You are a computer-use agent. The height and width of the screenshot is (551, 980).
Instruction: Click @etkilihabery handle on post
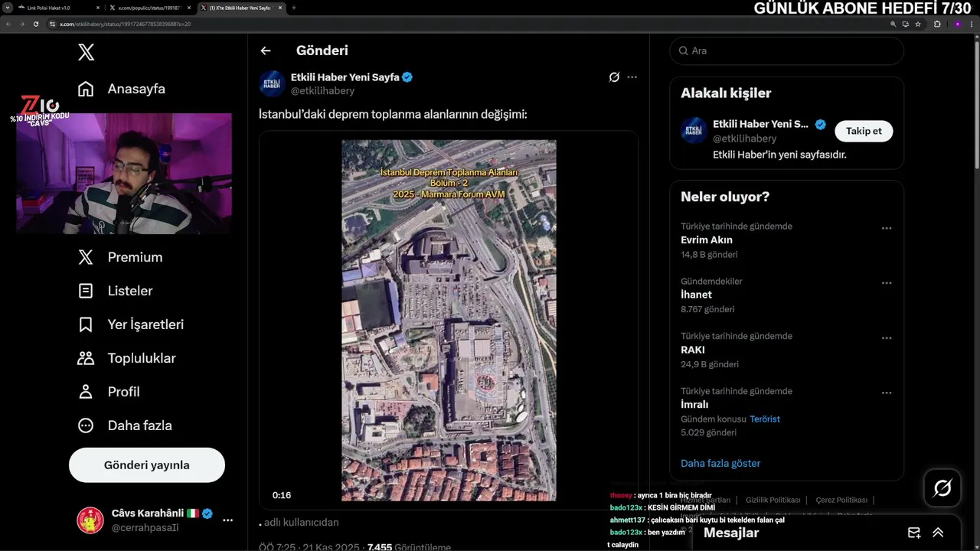click(322, 91)
